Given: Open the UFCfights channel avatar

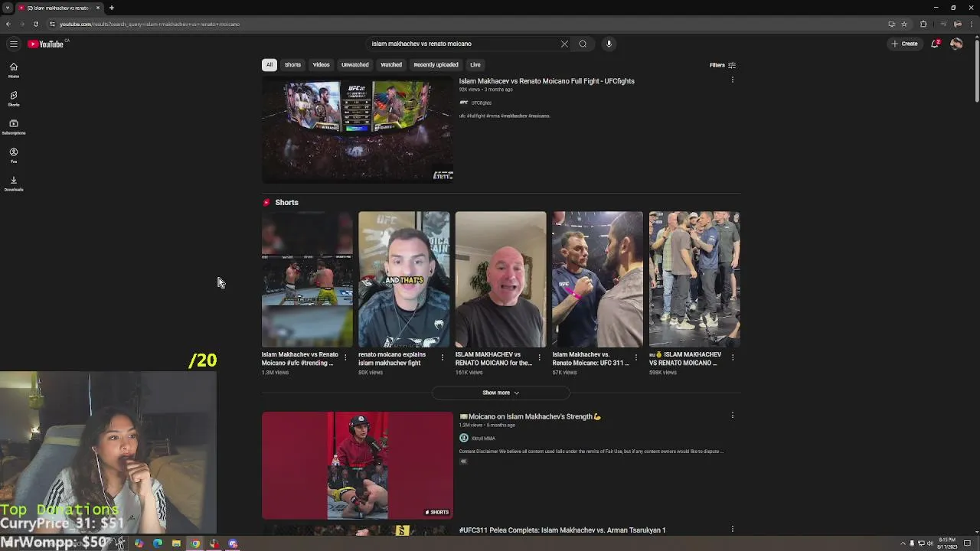Looking at the screenshot, I should click(463, 103).
